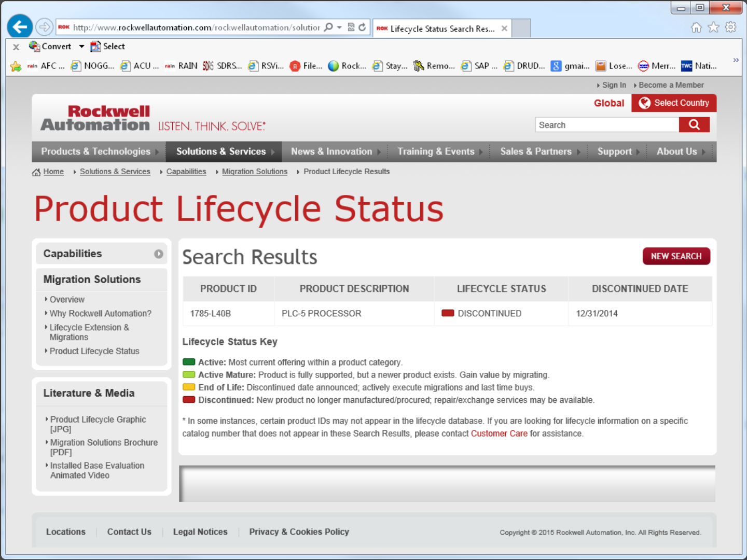This screenshot has height=560, width=747.
Task: Open the Rock favorites bookmark
Action: 347,66
